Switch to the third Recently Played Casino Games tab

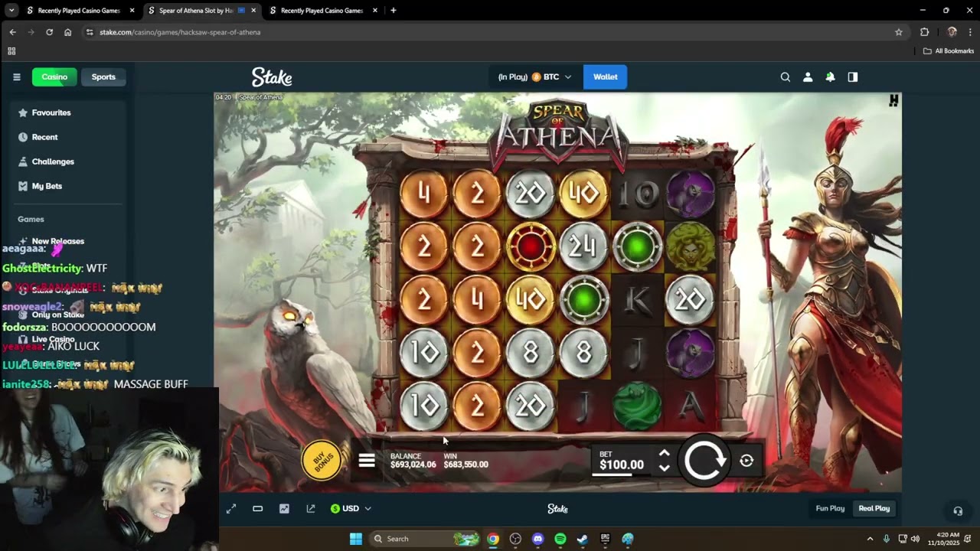[322, 11]
